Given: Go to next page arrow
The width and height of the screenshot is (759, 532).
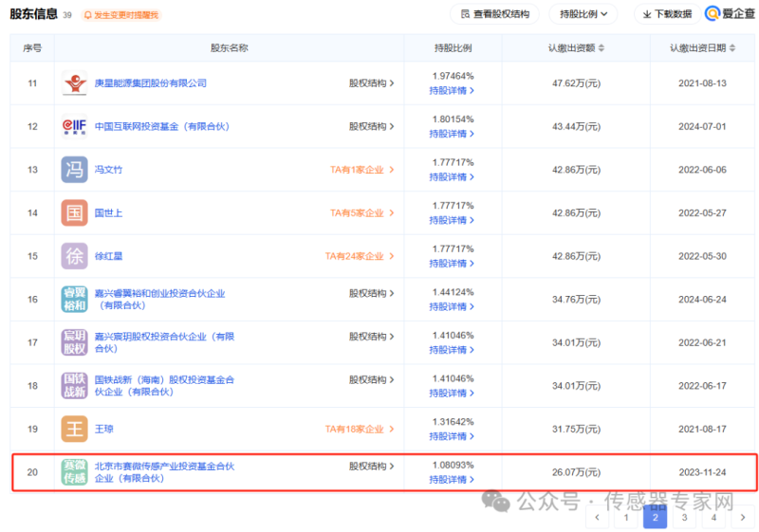Looking at the screenshot, I should point(743,518).
